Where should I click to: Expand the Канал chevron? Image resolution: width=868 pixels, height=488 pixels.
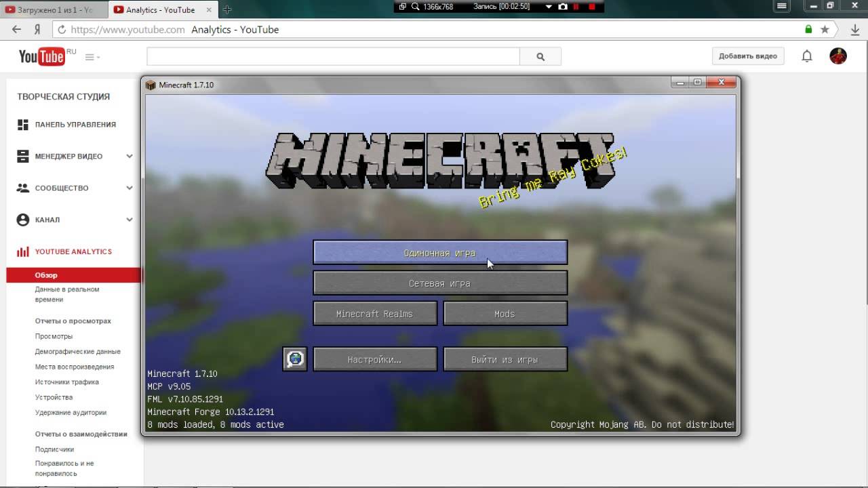(x=130, y=220)
